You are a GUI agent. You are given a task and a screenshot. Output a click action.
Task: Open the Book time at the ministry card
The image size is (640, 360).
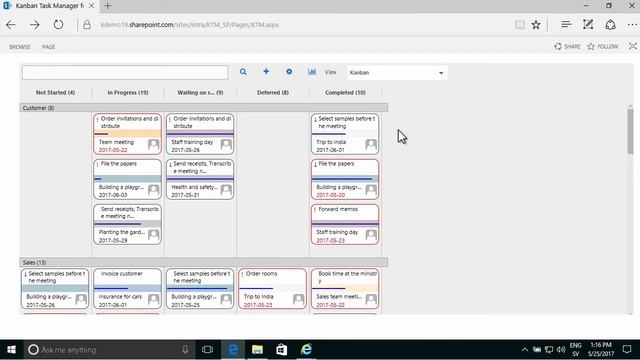(x=345, y=289)
